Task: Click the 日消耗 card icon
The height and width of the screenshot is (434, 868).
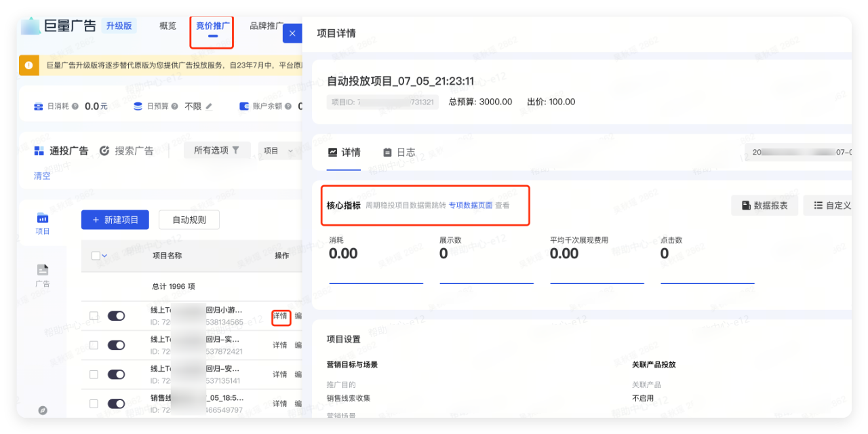Action: tap(39, 106)
